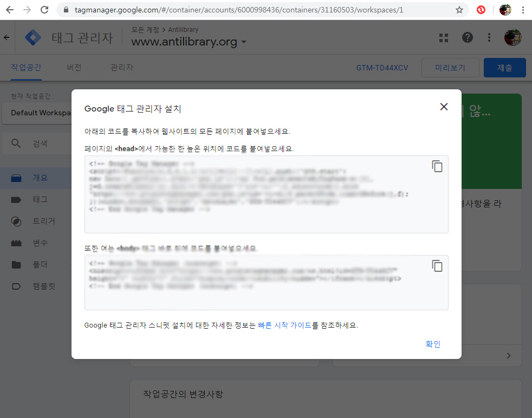Click the 폴더 folder icon
The height and width of the screenshot is (418, 532).
(x=16, y=265)
